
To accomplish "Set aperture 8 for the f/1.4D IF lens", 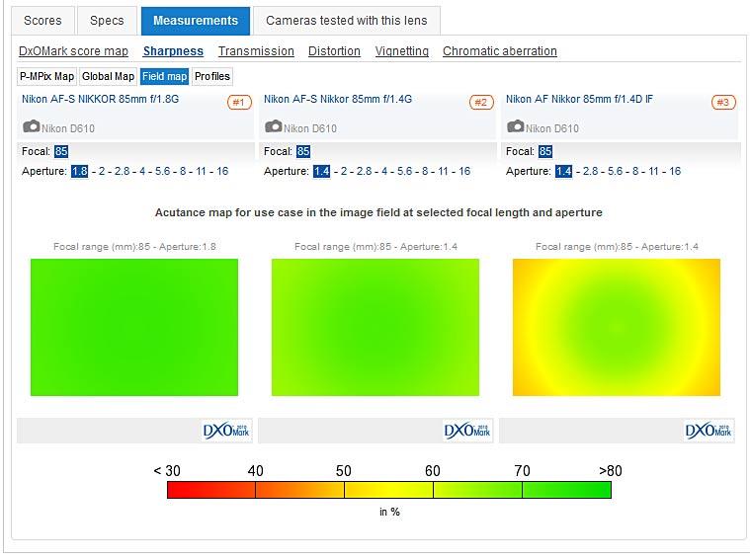I will [x=635, y=171].
